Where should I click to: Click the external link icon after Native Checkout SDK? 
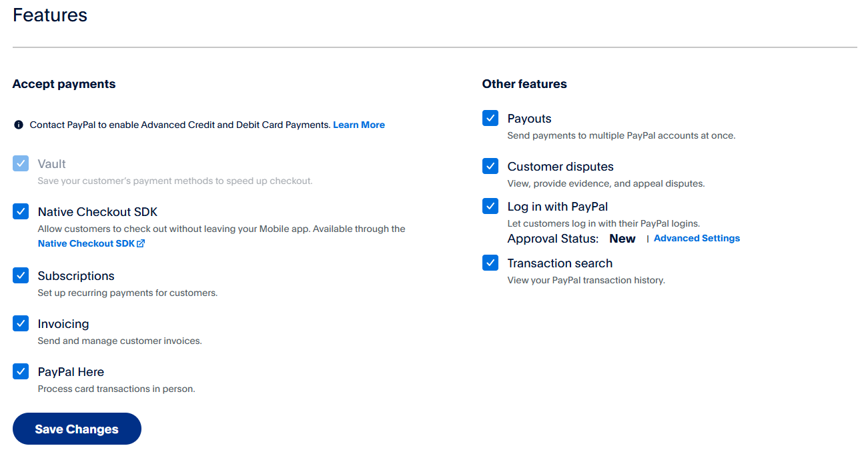click(141, 243)
